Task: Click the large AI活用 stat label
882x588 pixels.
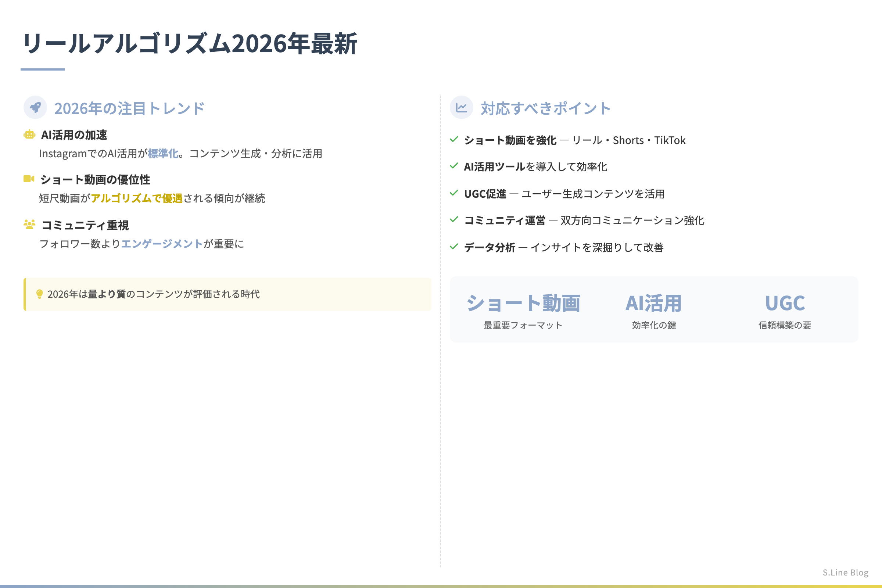Action: click(x=654, y=303)
